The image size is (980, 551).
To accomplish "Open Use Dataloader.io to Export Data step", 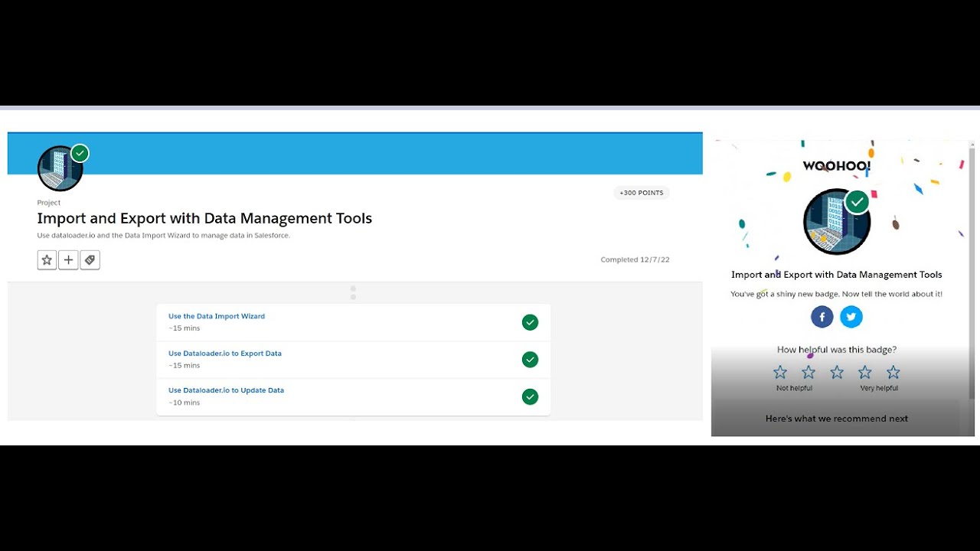I will coord(225,354).
